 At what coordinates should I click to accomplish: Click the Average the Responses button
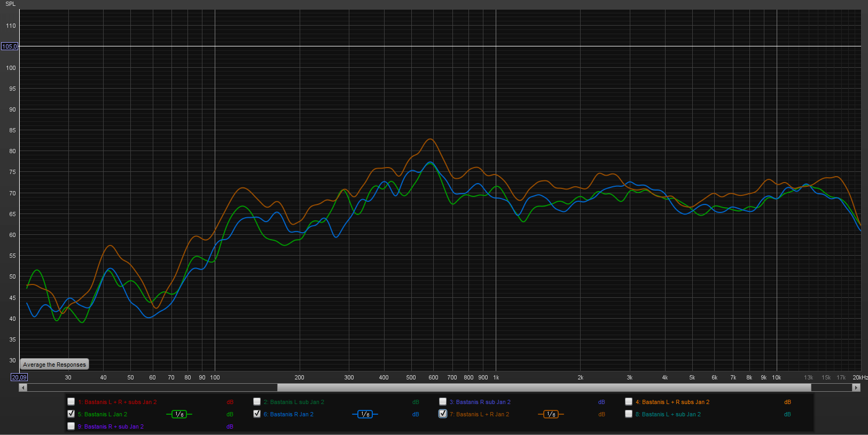[x=54, y=365]
